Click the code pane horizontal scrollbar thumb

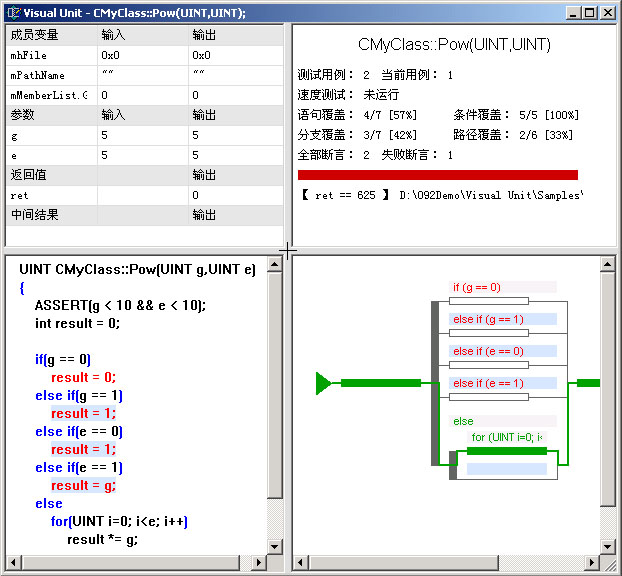click(131, 562)
